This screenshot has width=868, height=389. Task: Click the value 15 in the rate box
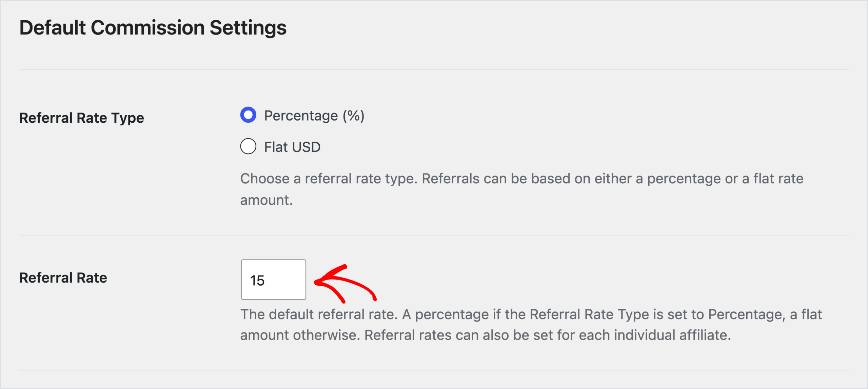(257, 281)
